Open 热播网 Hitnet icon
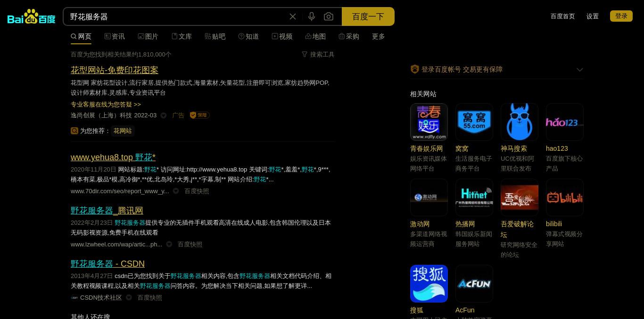This screenshot has width=644, height=319. 474,197
